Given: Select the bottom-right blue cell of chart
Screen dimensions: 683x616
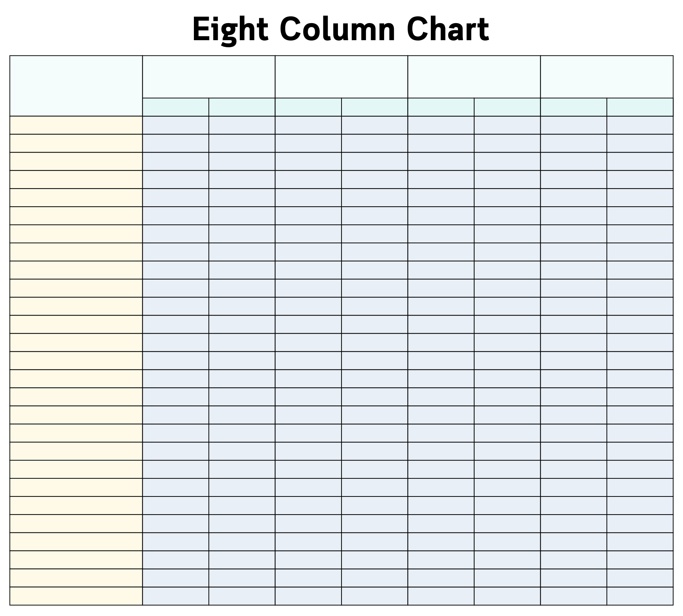Looking at the screenshot, I should pos(640,596).
